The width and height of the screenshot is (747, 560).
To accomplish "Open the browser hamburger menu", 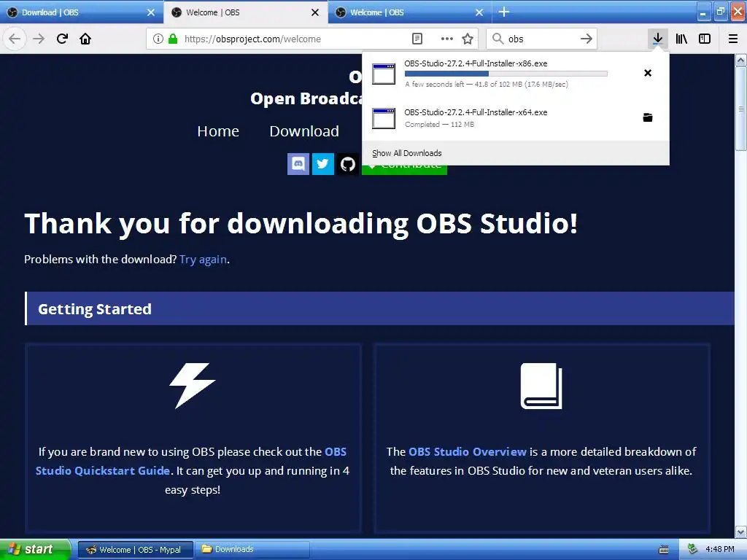I will coord(733,39).
